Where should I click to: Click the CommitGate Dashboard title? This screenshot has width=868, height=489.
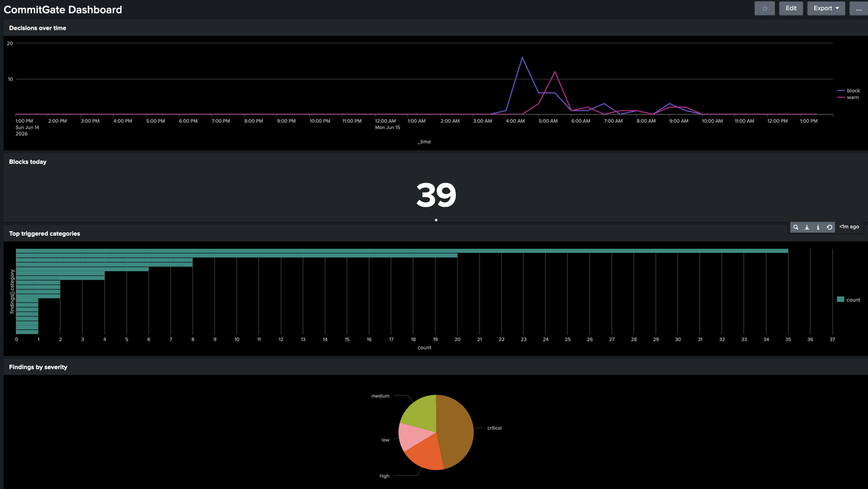(63, 9)
